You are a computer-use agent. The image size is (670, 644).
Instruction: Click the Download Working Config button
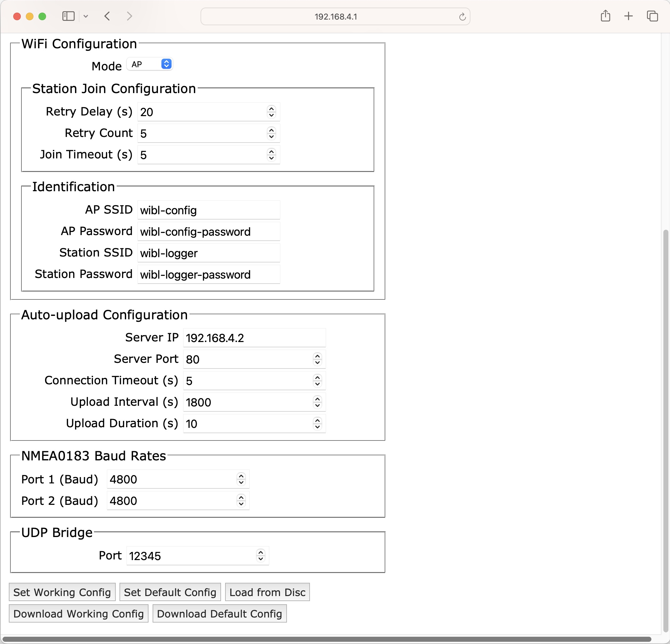click(x=79, y=613)
